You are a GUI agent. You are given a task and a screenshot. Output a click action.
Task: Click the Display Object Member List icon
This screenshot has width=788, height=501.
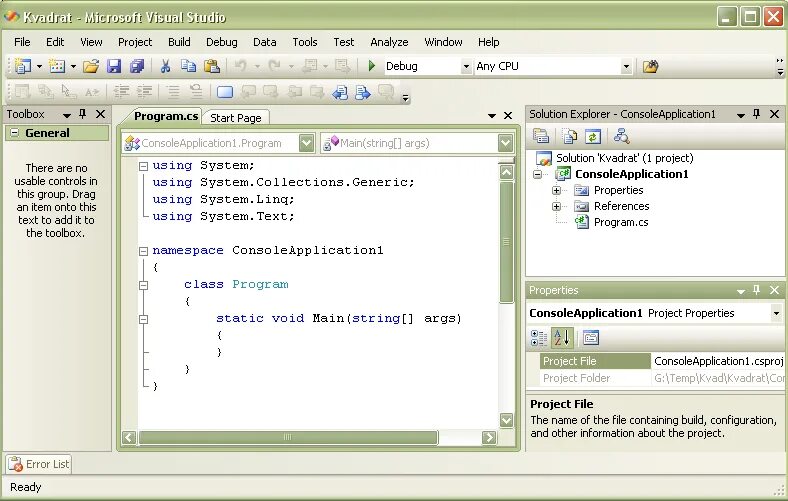(x=22, y=92)
